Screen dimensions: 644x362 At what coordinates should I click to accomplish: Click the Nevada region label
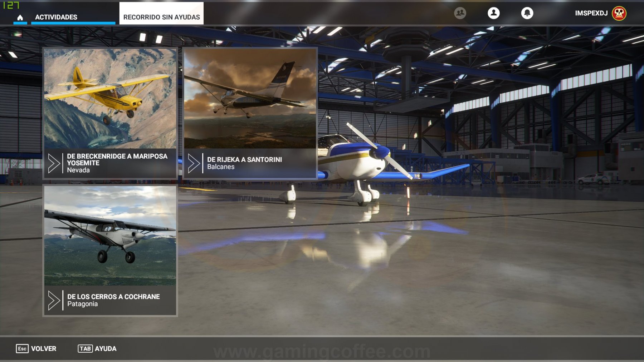coord(78,170)
